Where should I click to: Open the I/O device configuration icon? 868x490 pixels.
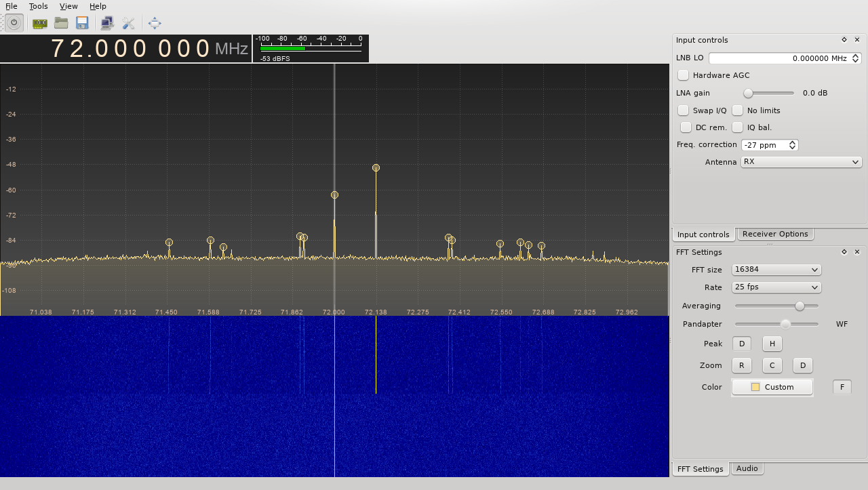click(39, 22)
